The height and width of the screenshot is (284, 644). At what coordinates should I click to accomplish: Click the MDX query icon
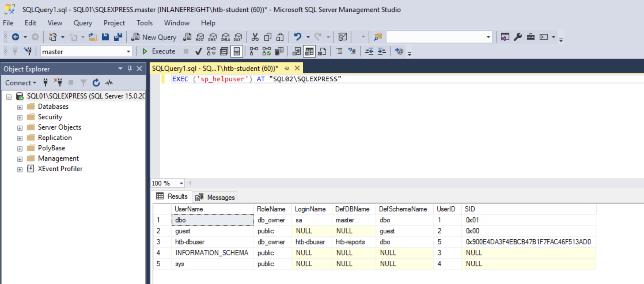coord(200,37)
